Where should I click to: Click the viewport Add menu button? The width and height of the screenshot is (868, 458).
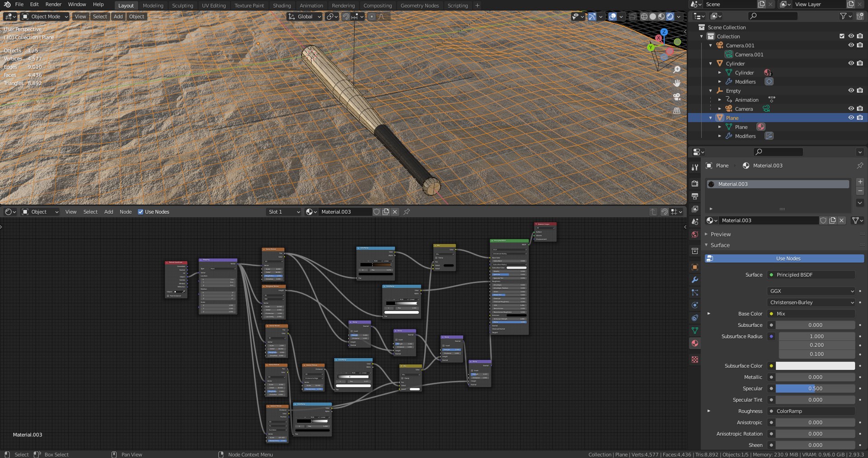(x=118, y=16)
